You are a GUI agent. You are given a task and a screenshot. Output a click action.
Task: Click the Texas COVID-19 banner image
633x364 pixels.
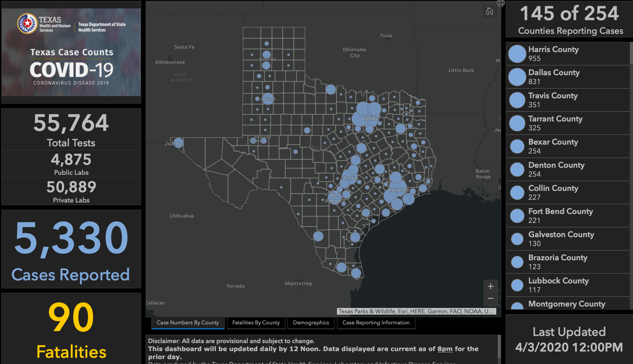tap(71, 52)
